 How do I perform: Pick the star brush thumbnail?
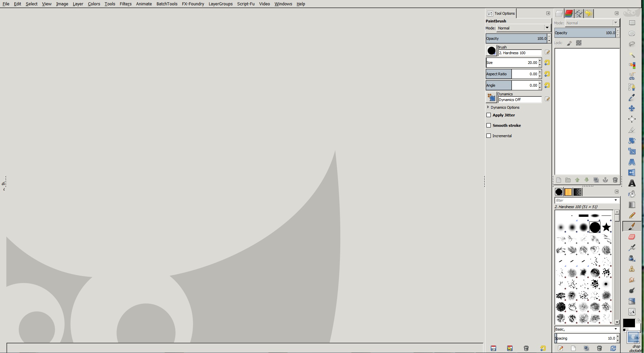coord(606,228)
